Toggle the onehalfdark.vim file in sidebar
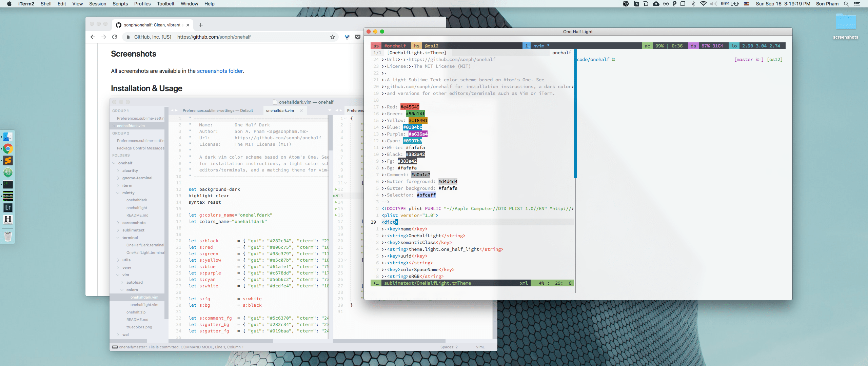 click(144, 297)
